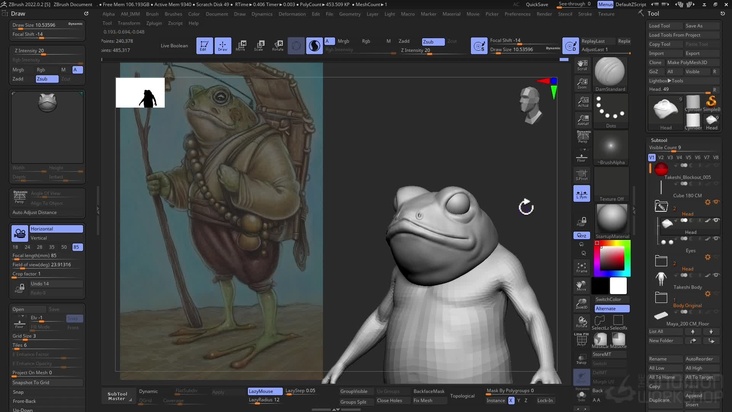This screenshot has height=412, width=732.
Task: Click the Actual size icon
Action: [x=582, y=102]
